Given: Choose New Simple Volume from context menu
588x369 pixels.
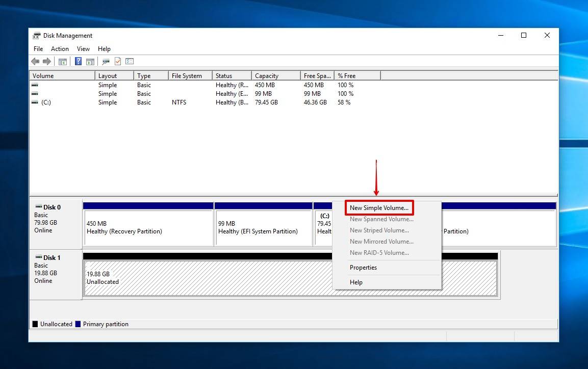Looking at the screenshot, I should (x=379, y=208).
